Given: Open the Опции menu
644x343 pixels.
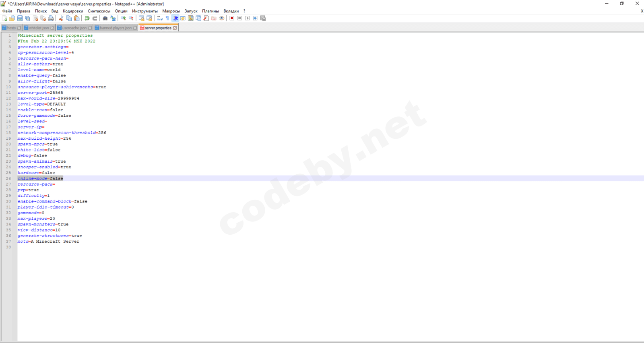Looking at the screenshot, I should pyautogui.click(x=121, y=11).
